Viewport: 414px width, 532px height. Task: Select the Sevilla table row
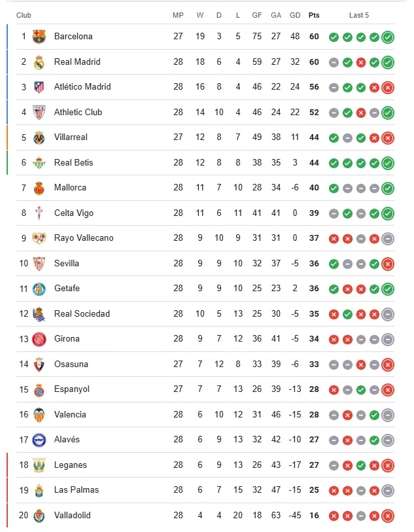tap(205, 263)
